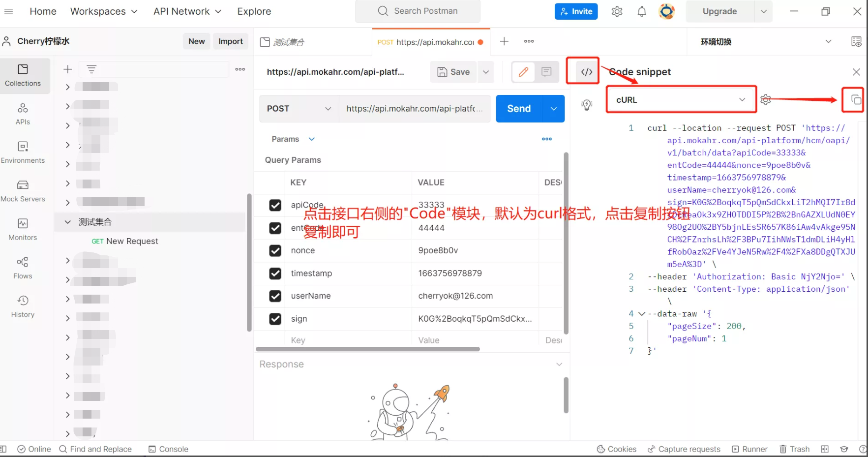
Task: Open the Save options dropdown arrow
Action: 486,72
